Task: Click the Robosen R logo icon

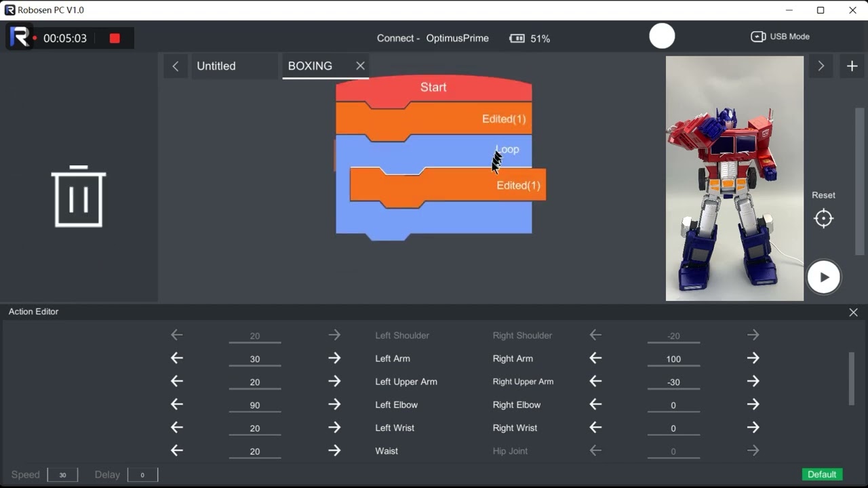Action: tap(20, 37)
